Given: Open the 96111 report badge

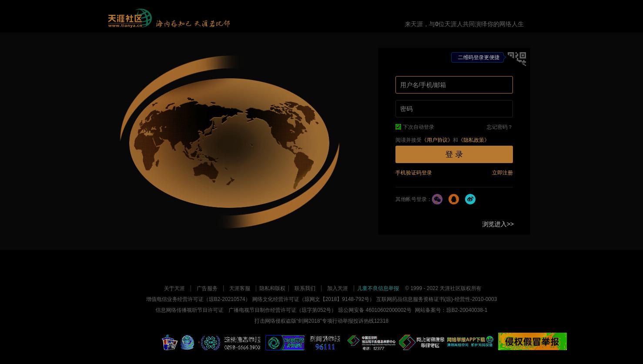Looking at the screenshot, I should [x=325, y=343].
